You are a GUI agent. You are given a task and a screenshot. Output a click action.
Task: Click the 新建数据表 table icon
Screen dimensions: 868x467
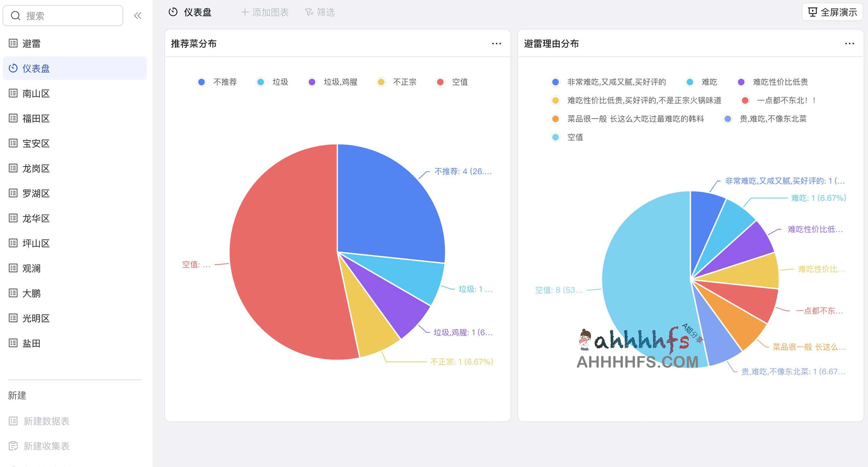[x=13, y=421]
